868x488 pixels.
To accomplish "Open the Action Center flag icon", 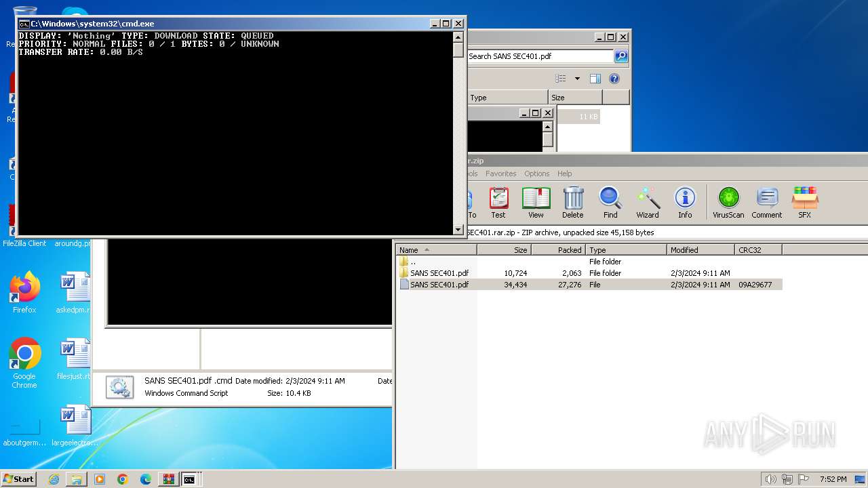I will click(803, 479).
